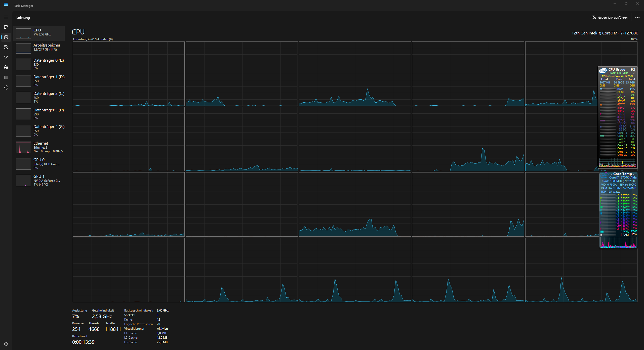Open the Task Manager settings gear
This screenshot has width=644, height=350.
point(6,344)
